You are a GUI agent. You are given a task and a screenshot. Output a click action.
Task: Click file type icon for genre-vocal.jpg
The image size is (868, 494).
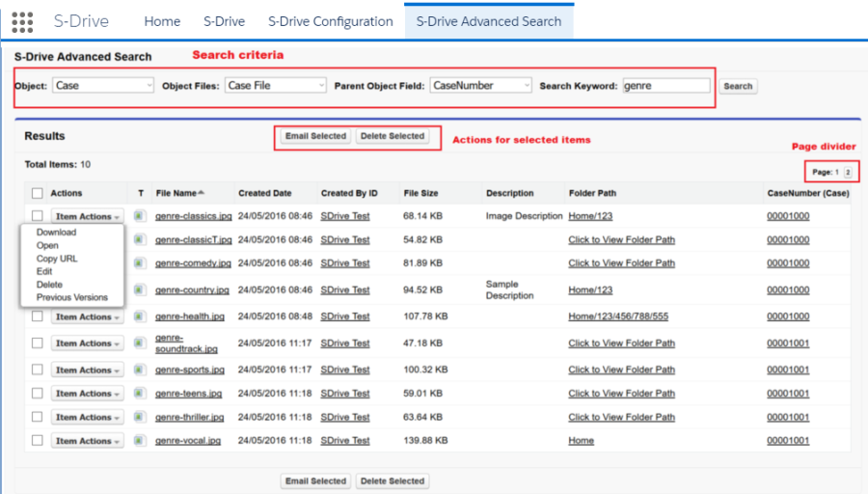coord(140,441)
